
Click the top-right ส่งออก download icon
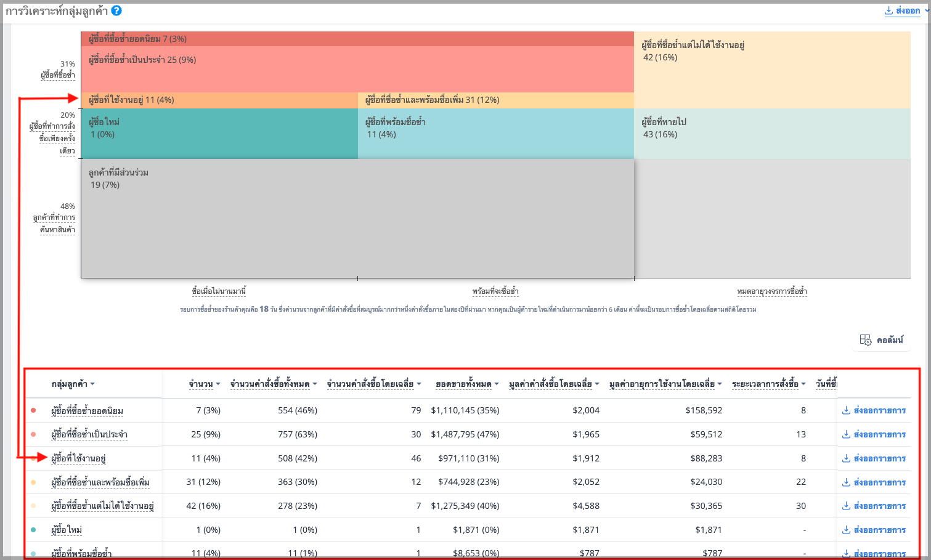[888, 10]
